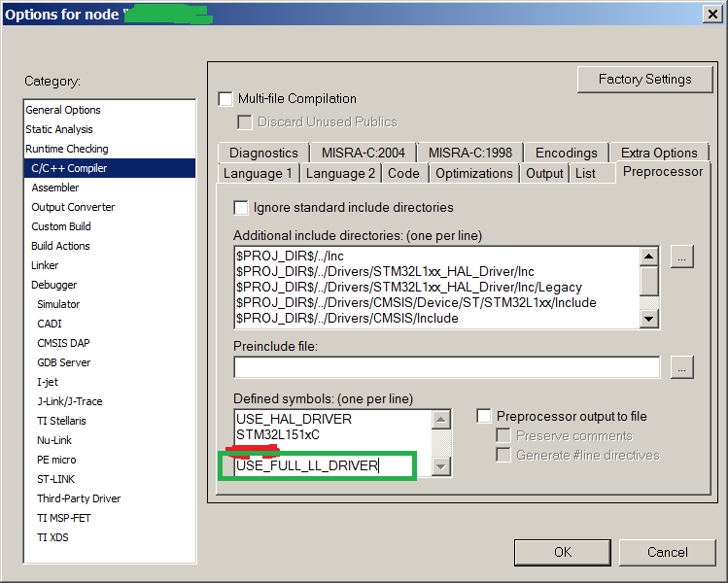This screenshot has width=728, height=583.
Task: Select the Nu-Link entry
Action: point(54,440)
